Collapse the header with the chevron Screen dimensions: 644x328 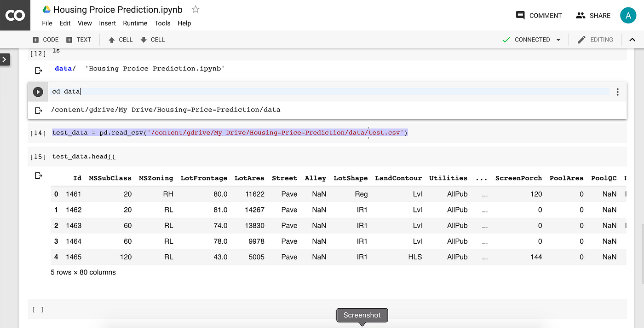click(632, 40)
